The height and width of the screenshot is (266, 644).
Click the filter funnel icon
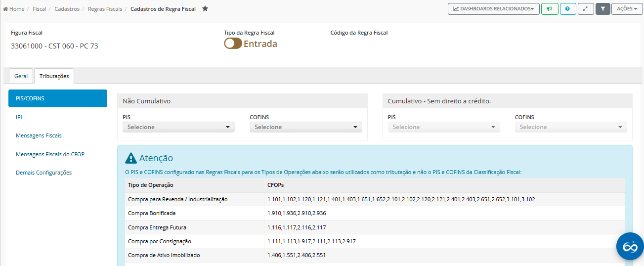click(602, 9)
